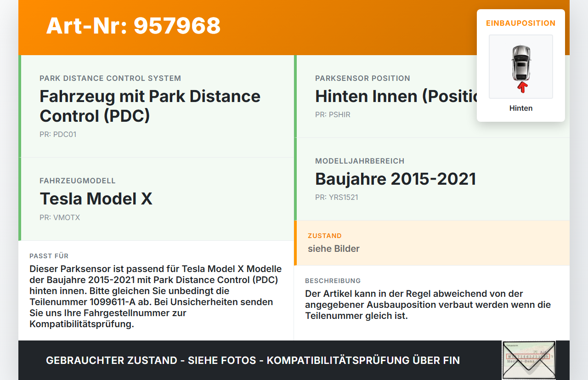Open the FAHRZEUGMODELL tab
Image resolution: width=588 pixels, height=380 pixels.
pyautogui.click(x=78, y=181)
